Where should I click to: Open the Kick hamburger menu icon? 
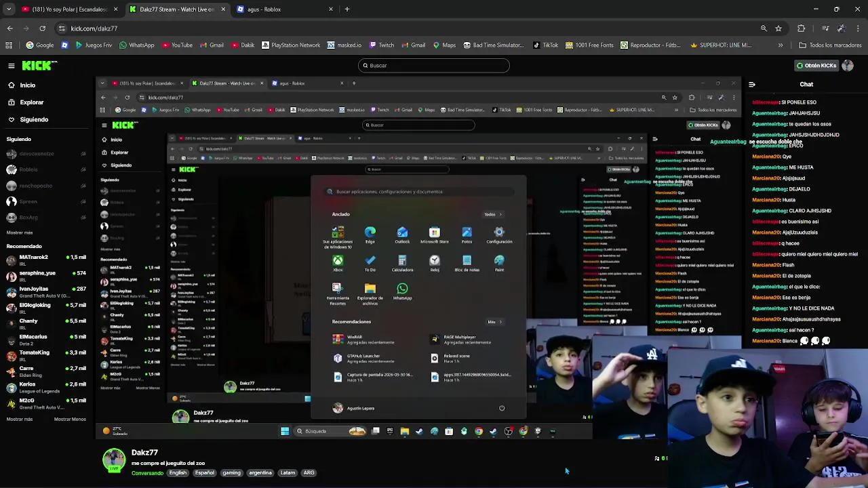coord(12,66)
